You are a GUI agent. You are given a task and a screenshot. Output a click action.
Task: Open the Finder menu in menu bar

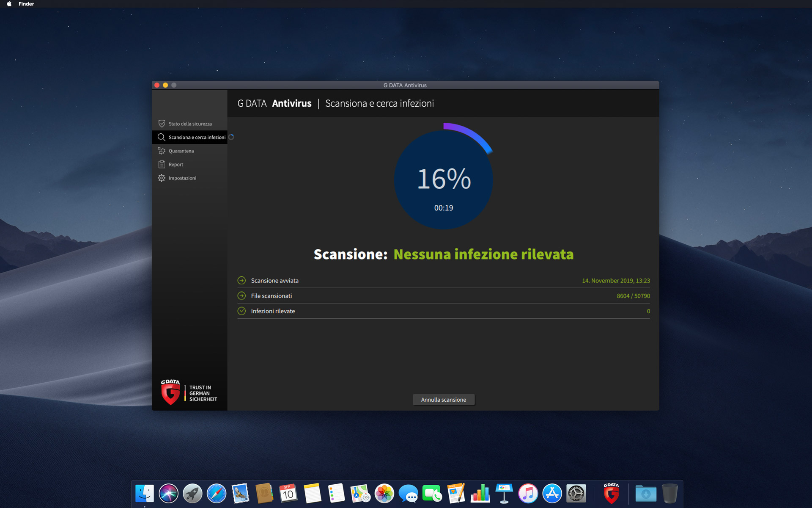click(x=26, y=4)
